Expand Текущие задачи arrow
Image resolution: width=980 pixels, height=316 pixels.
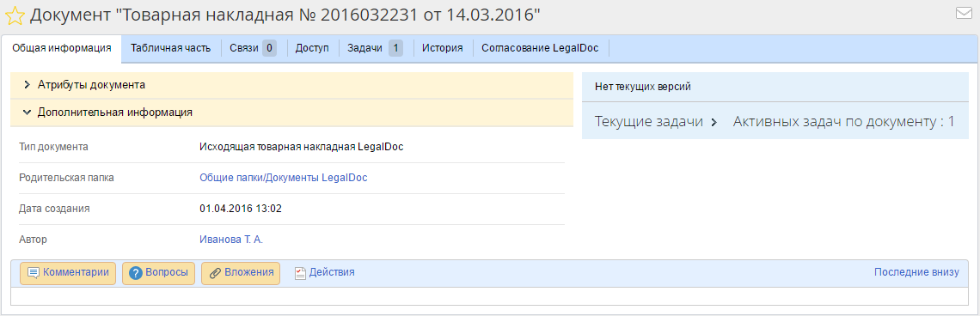click(x=714, y=123)
